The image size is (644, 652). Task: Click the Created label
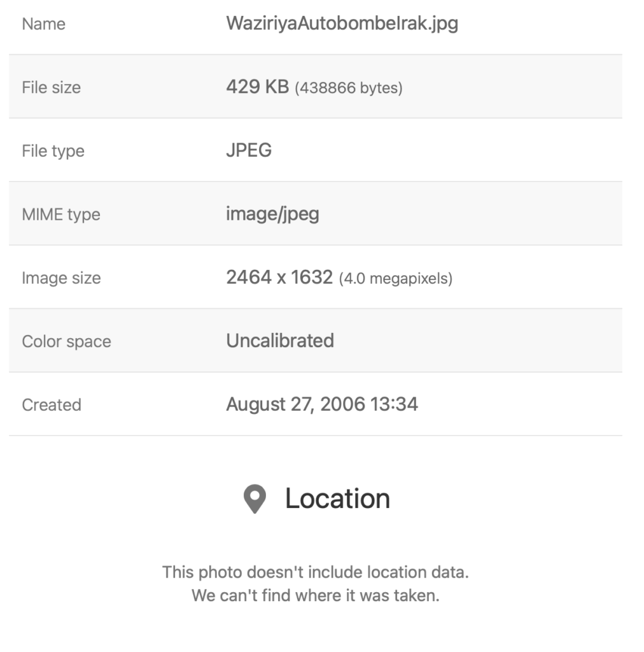coord(52,405)
